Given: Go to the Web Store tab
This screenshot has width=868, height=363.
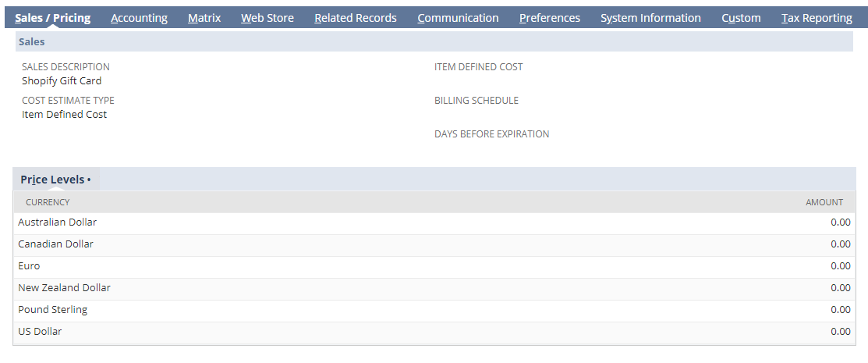Looking at the screenshot, I should tap(267, 18).
